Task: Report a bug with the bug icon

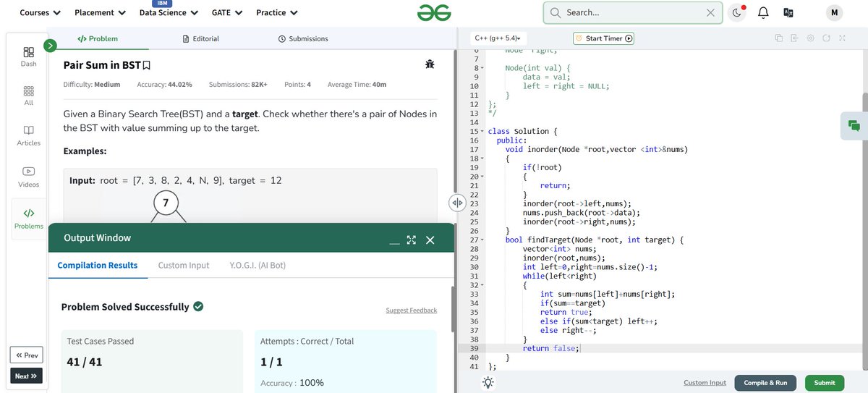Action: (430, 64)
